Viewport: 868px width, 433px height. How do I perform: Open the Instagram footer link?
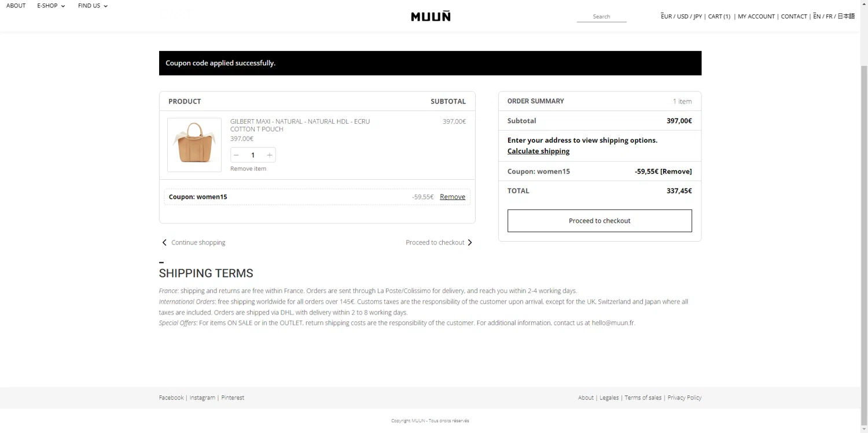[203, 398]
